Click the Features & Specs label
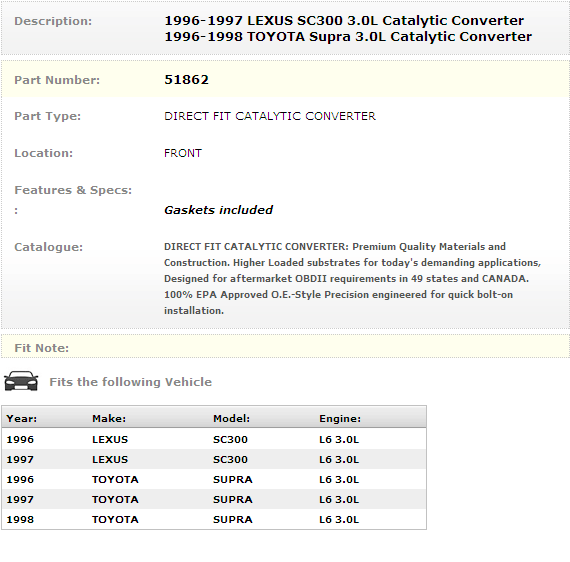 pos(73,190)
